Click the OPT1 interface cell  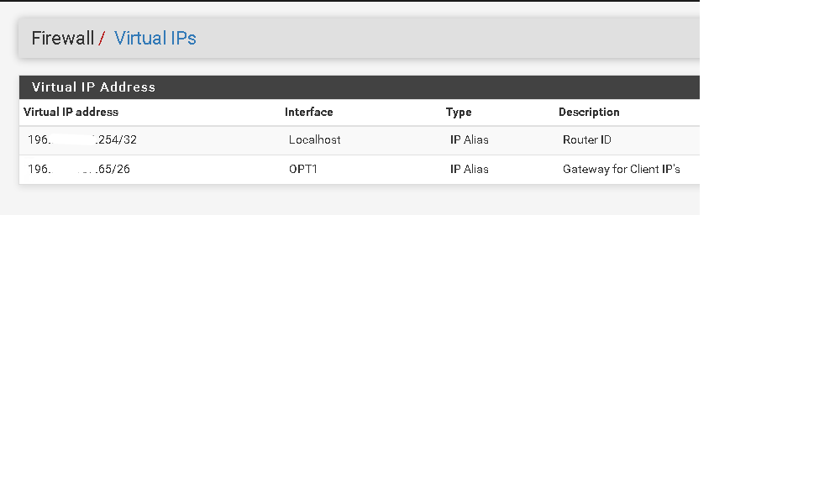(302, 169)
